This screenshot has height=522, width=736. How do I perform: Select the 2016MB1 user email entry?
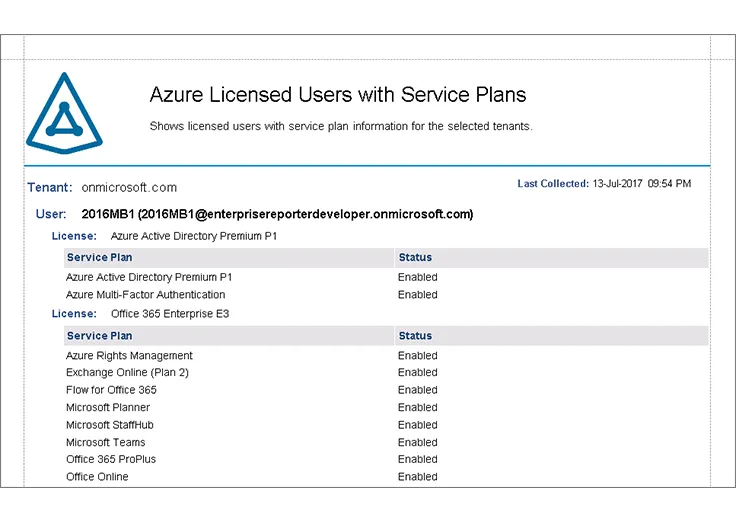coord(277,214)
